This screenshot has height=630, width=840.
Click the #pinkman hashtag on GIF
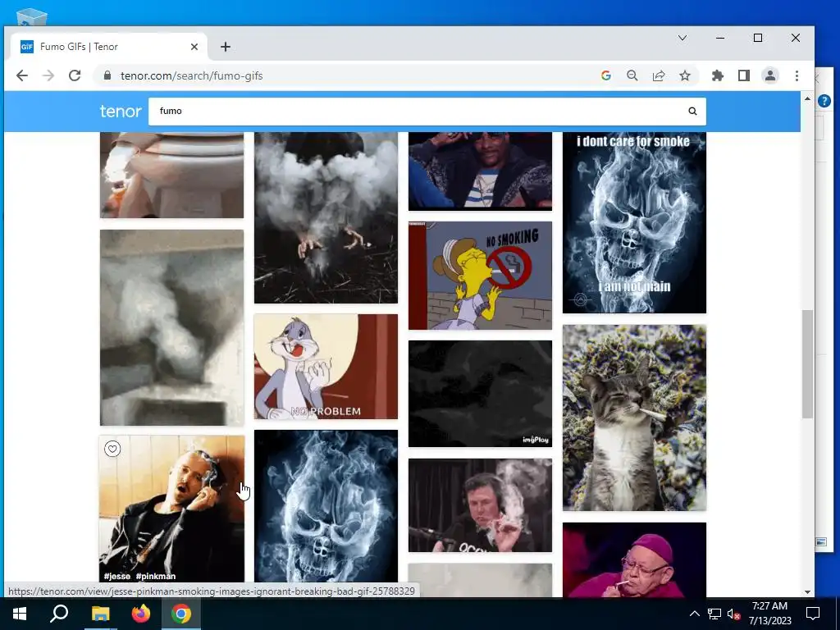(155, 577)
